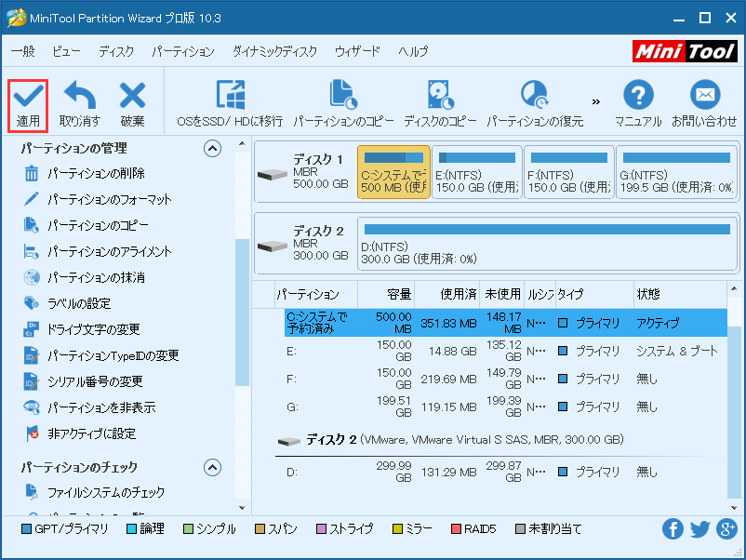Click the GPT/プライマリ legend swatch
746x560 pixels.
pyautogui.click(x=27, y=529)
